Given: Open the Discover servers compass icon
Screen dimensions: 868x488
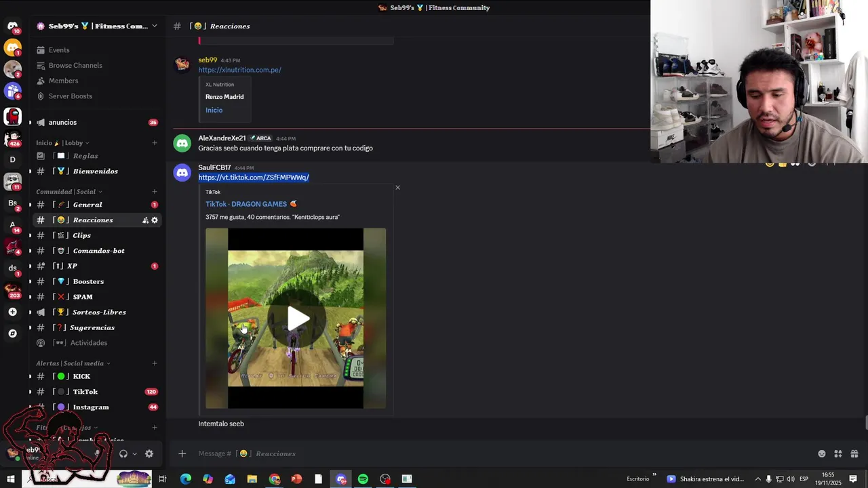Looking at the screenshot, I should 12,333.
